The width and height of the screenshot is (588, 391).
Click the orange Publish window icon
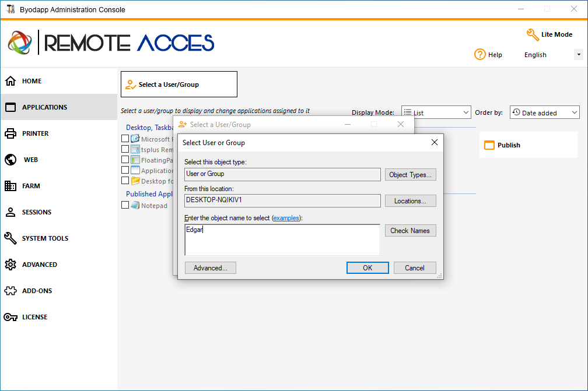(489, 145)
